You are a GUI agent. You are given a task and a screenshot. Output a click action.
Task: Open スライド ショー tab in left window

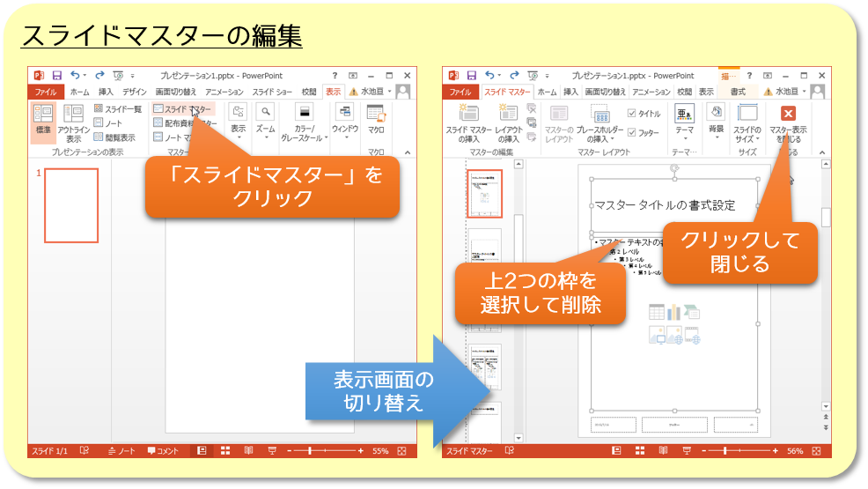click(272, 92)
